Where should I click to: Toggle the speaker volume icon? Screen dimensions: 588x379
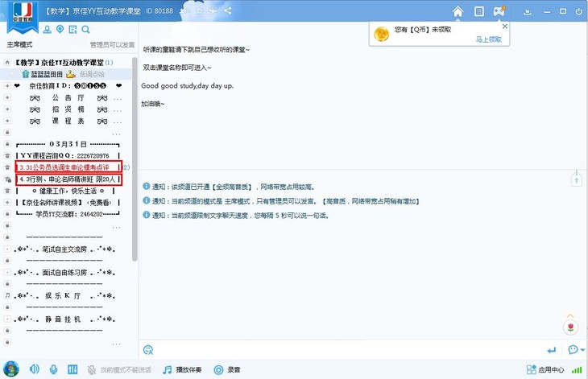click(x=34, y=369)
